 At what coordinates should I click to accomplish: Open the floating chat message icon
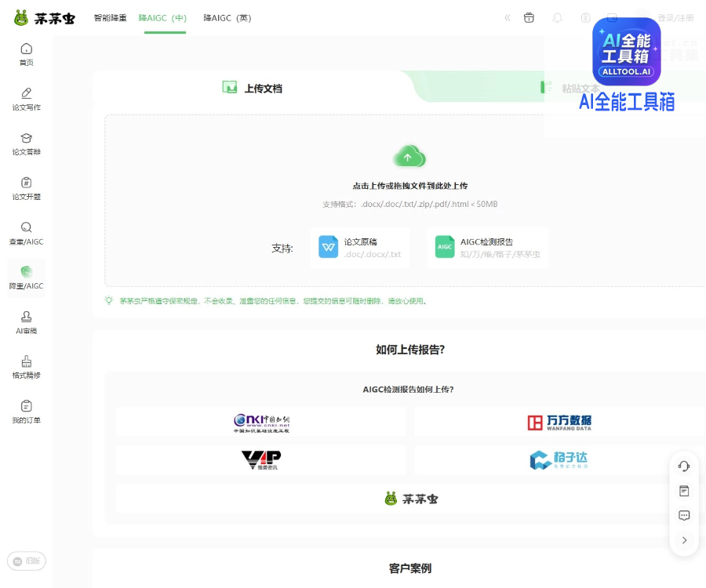pos(684,515)
